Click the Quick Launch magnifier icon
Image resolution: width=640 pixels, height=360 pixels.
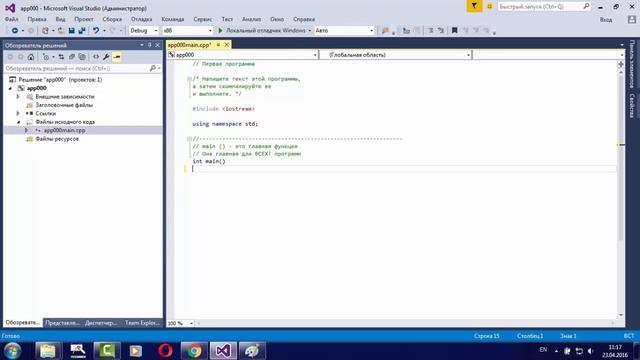pyautogui.click(x=587, y=6)
